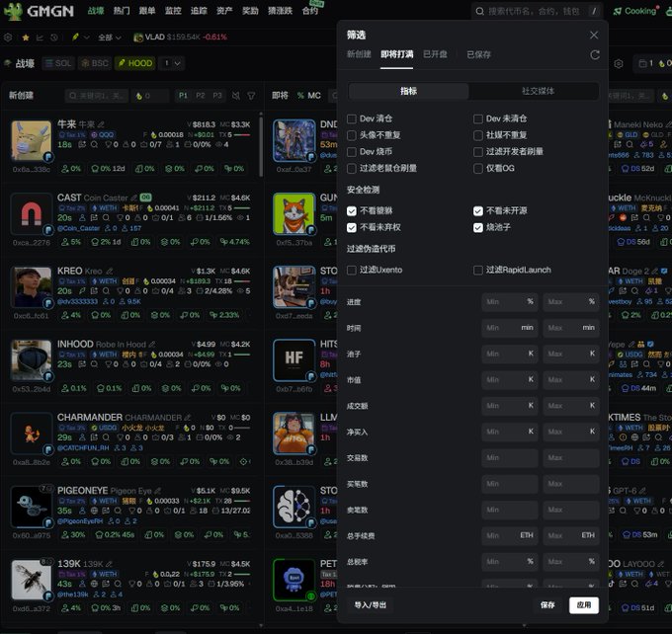The image size is (672, 634).
Task: Click the search icon in CHARMANDER row
Action: (106, 437)
